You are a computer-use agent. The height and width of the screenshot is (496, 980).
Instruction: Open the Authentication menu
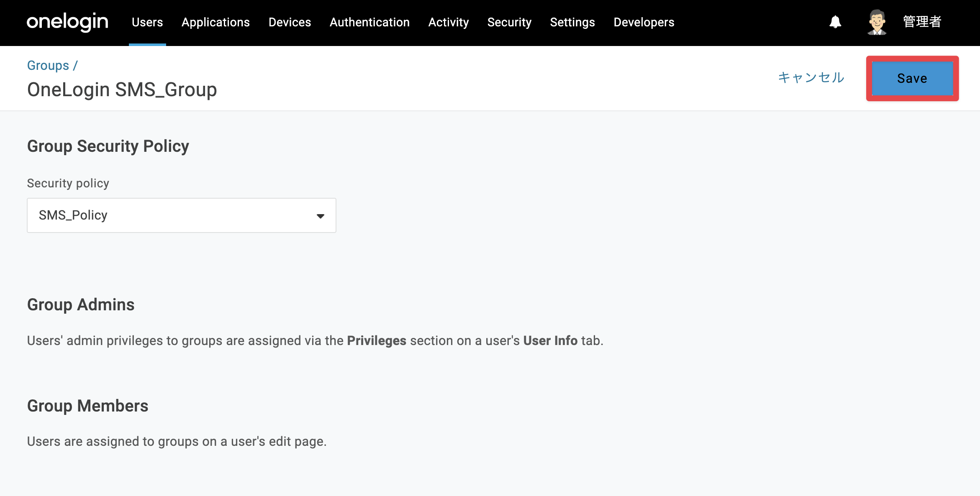(x=369, y=22)
